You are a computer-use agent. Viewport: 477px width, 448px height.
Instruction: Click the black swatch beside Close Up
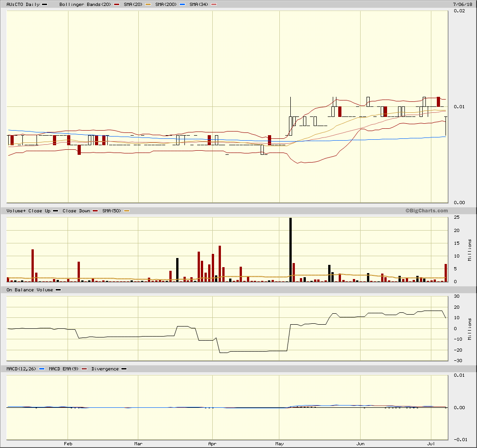pyautogui.click(x=55, y=211)
